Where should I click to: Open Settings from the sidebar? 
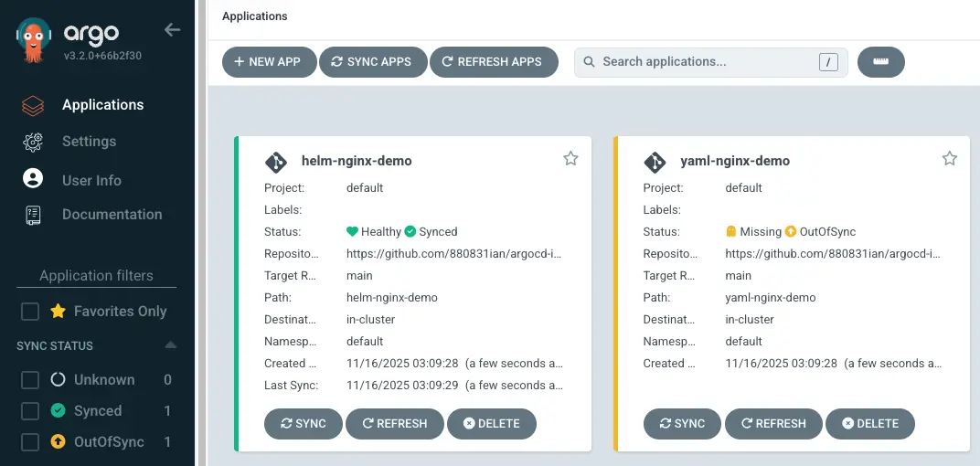(x=89, y=142)
